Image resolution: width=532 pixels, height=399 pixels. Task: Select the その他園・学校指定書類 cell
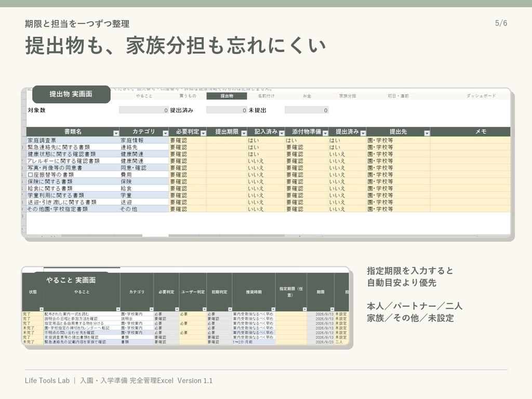click(72, 209)
